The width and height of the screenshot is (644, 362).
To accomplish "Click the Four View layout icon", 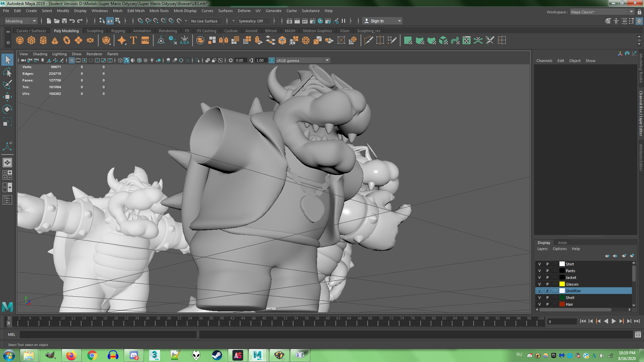I will tap(7, 175).
